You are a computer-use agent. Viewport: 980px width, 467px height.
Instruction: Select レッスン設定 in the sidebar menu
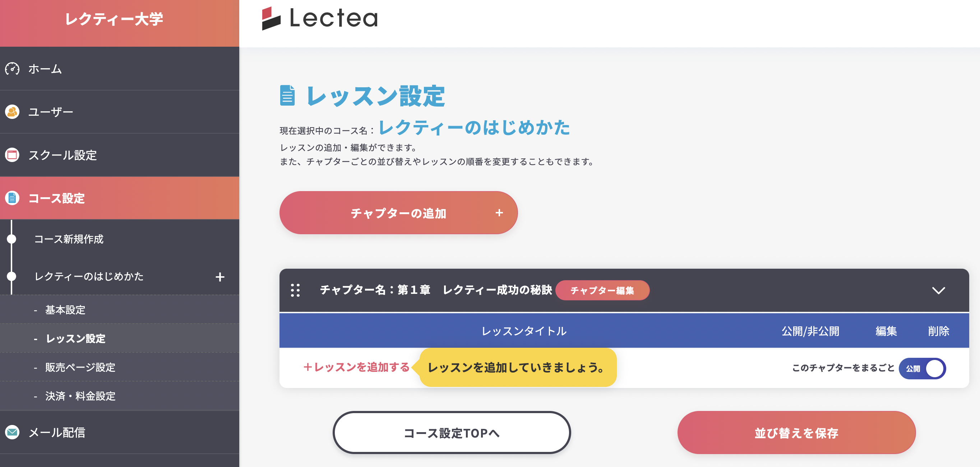point(76,338)
